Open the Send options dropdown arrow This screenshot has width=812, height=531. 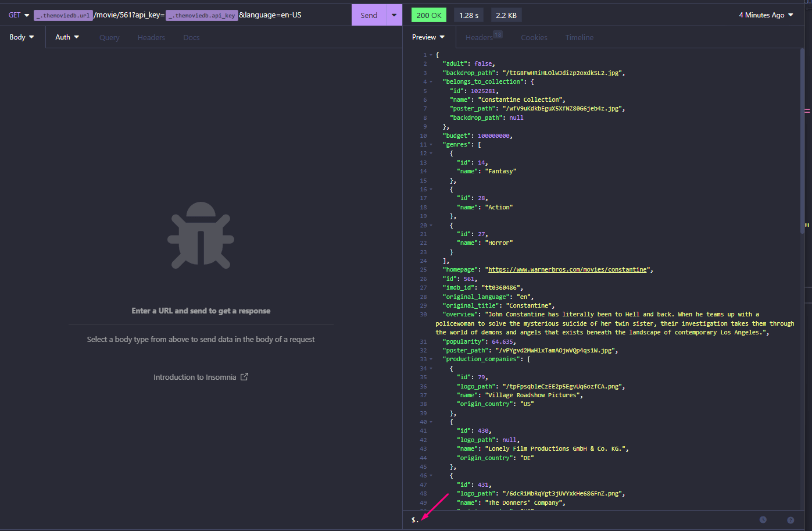[x=394, y=15]
